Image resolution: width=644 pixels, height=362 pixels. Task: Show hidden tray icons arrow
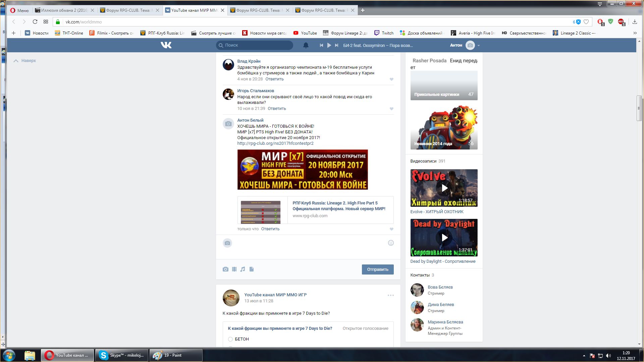(584, 356)
